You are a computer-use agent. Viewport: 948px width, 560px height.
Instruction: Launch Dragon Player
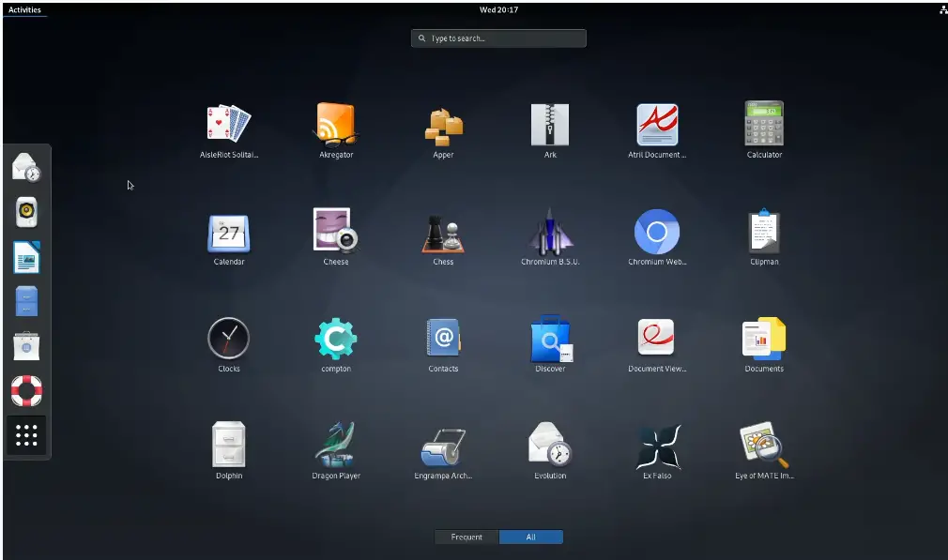coord(335,445)
